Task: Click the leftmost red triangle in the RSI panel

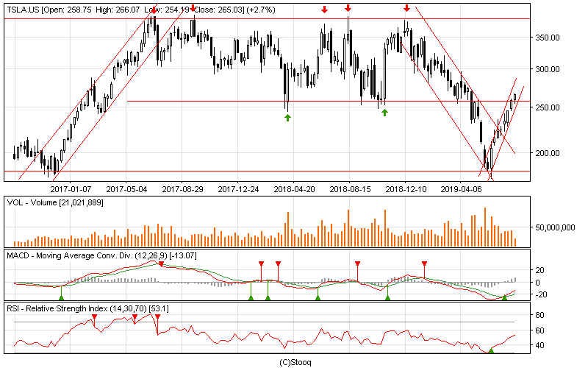Action: 94,317
